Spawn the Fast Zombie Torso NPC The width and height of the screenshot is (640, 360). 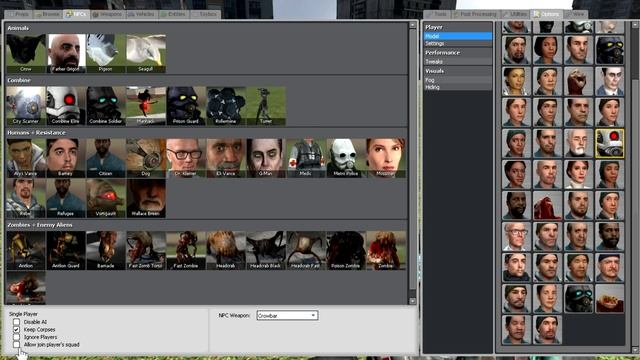tap(146, 250)
